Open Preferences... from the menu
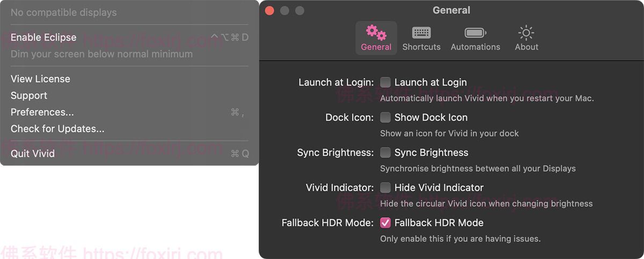This screenshot has width=644, height=259. click(42, 112)
